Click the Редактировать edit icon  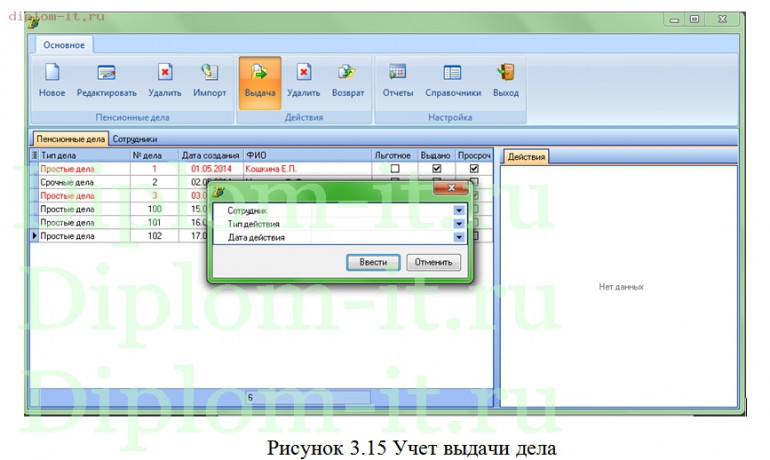106,73
